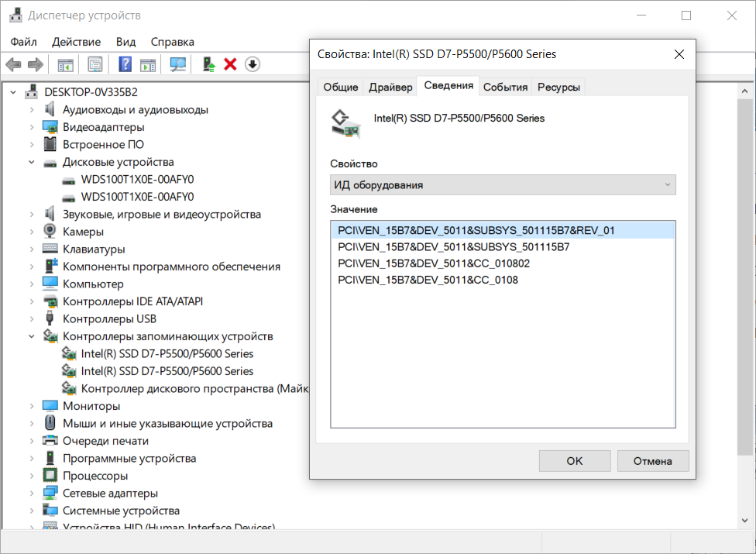
Task: Click the Камеры webcam icon
Action: pos(50,232)
